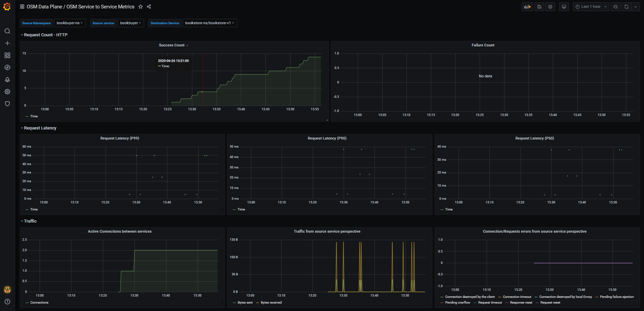
Task: Click the Request Latency (P90) panel title
Action: point(327,138)
